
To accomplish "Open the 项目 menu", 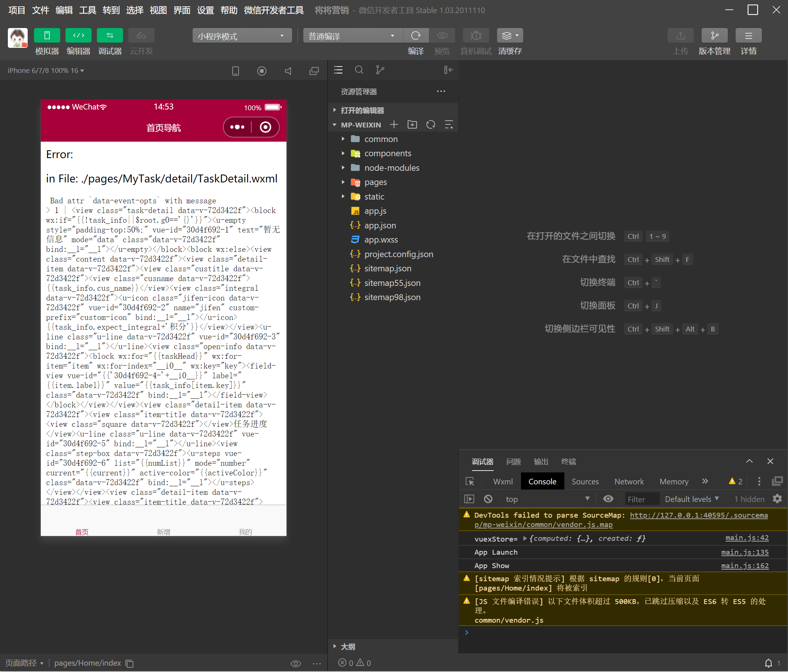I will 17,10.
